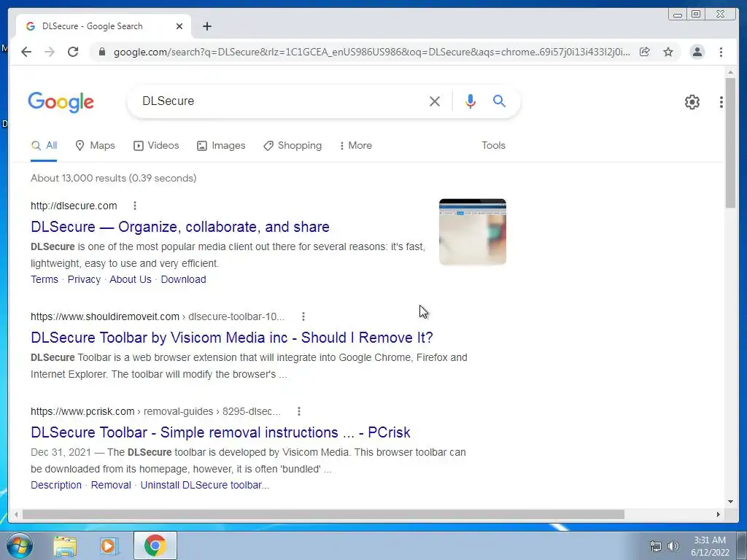Open options dots next to shouldiremoveit.com result
Viewport: 747px width, 560px height.
[303, 316]
